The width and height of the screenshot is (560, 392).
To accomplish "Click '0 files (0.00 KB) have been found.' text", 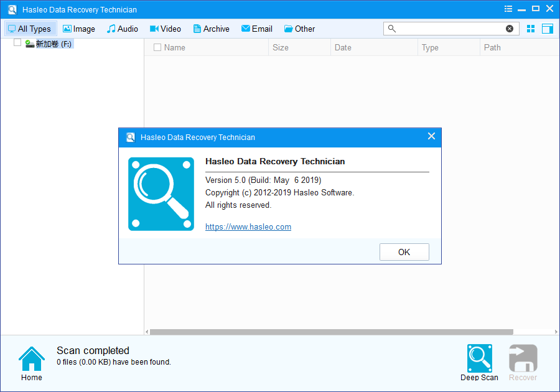I will click(x=114, y=362).
